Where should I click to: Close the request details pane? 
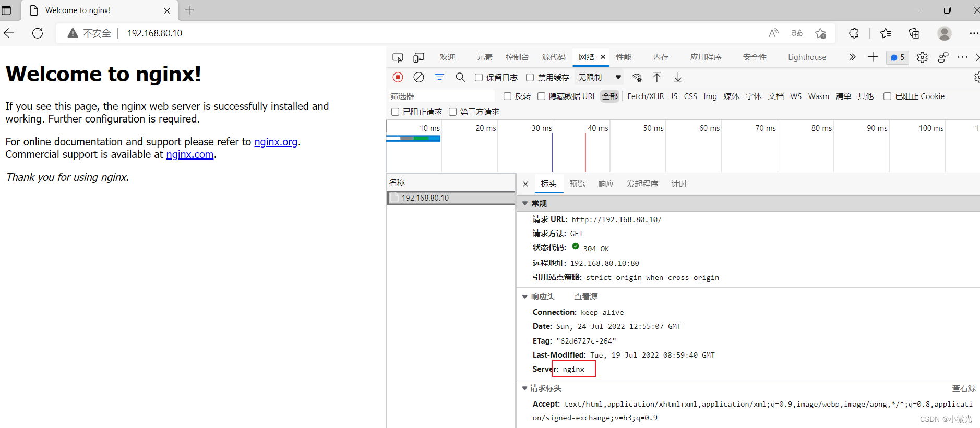tap(525, 184)
